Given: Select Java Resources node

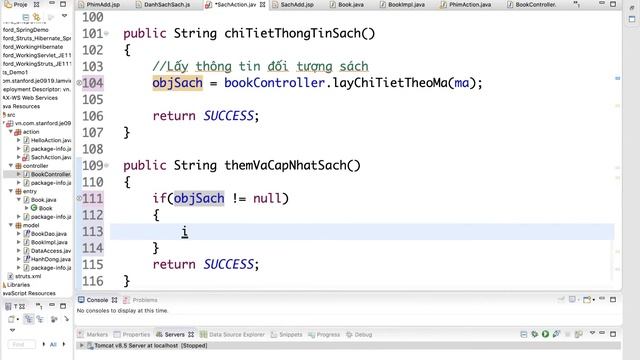Looking at the screenshot, I should pyautogui.click(x=21, y=107).
